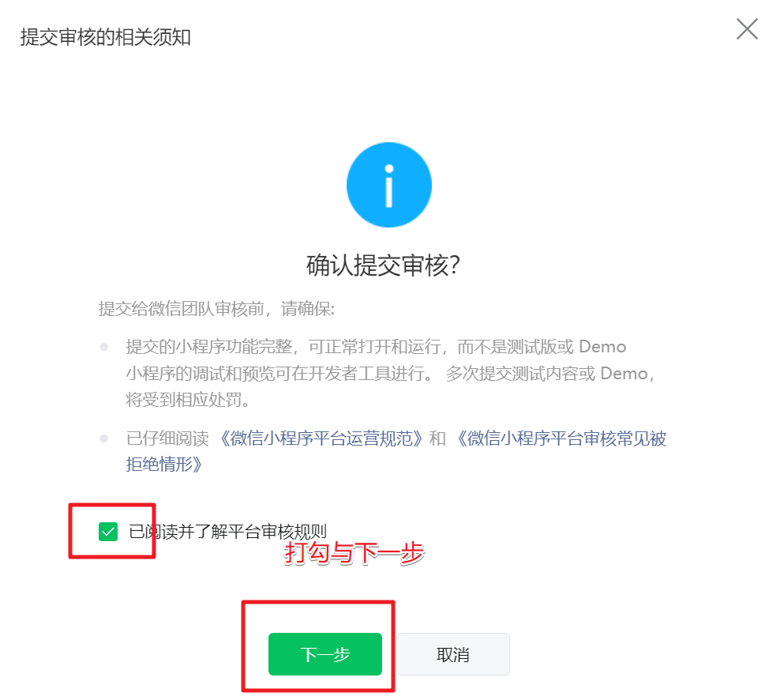Click the line starting 小程序的调试和预览
This screenshot has width=784, height=700.
tap(390, 373)
